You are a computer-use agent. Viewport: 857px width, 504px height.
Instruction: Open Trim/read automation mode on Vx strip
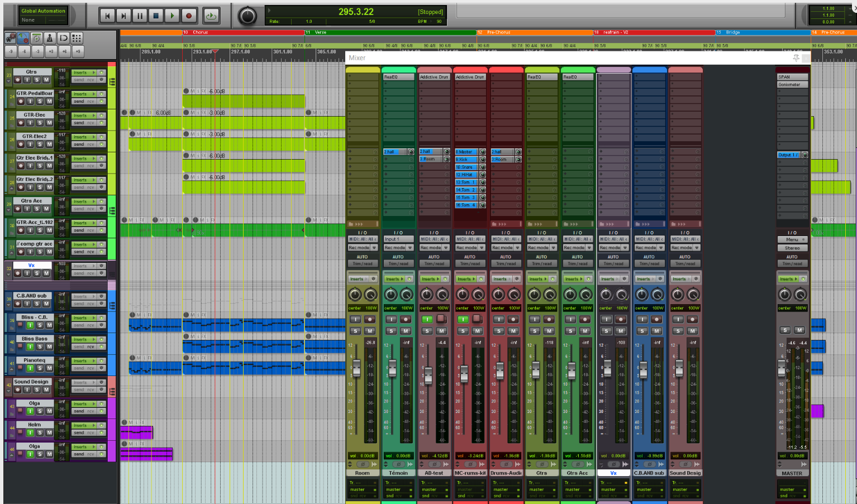pyautogui.click(x=613, y=263)
